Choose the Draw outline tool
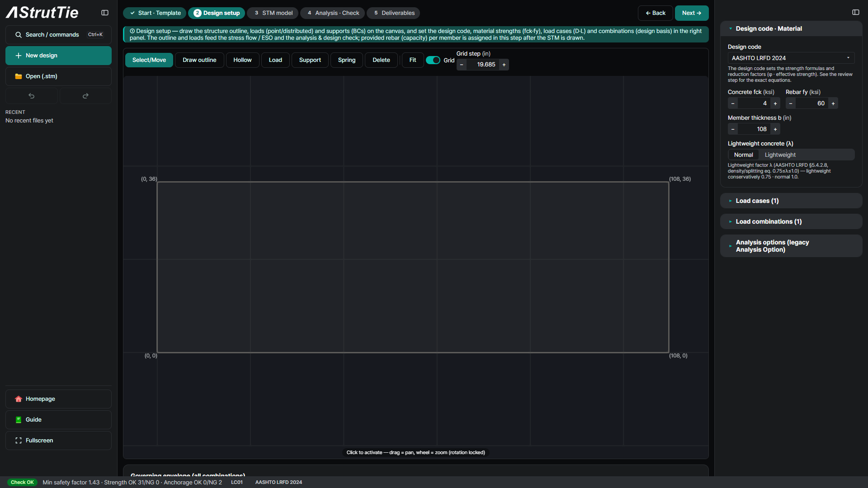 pos(199,60)
